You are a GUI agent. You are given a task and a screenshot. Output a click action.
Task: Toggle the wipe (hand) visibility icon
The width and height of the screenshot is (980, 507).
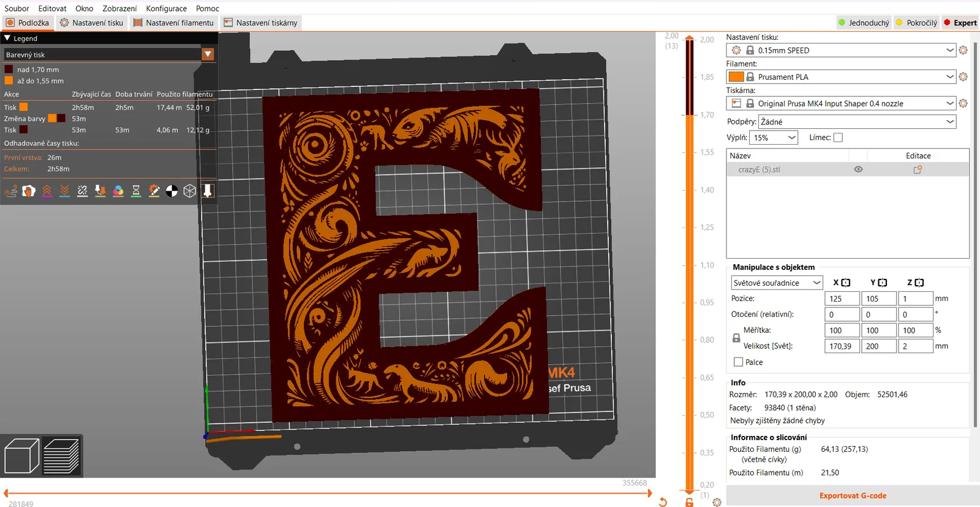point(29,191)
